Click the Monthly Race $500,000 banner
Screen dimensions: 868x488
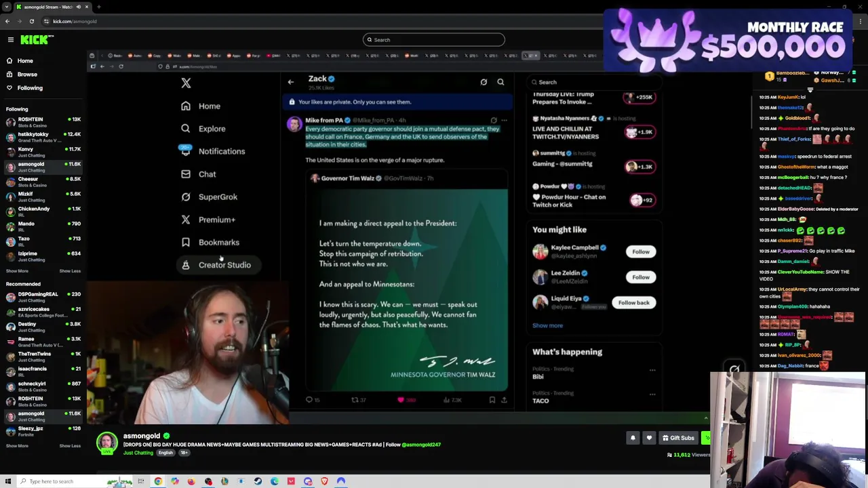728,40
